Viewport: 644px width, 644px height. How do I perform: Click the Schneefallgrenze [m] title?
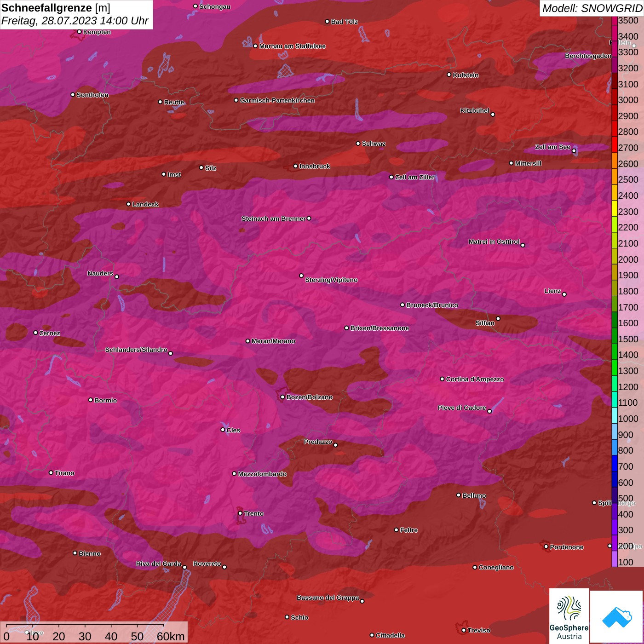pos(56,8)
